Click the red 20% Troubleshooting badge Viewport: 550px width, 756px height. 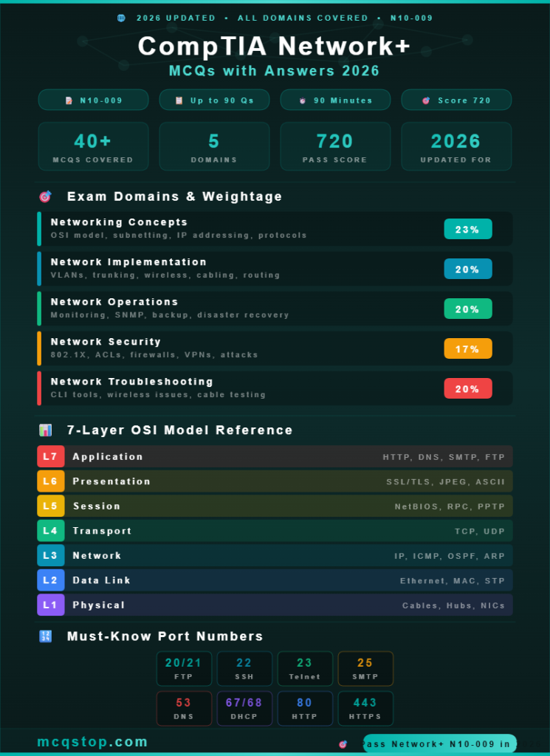tap(468, 388)
